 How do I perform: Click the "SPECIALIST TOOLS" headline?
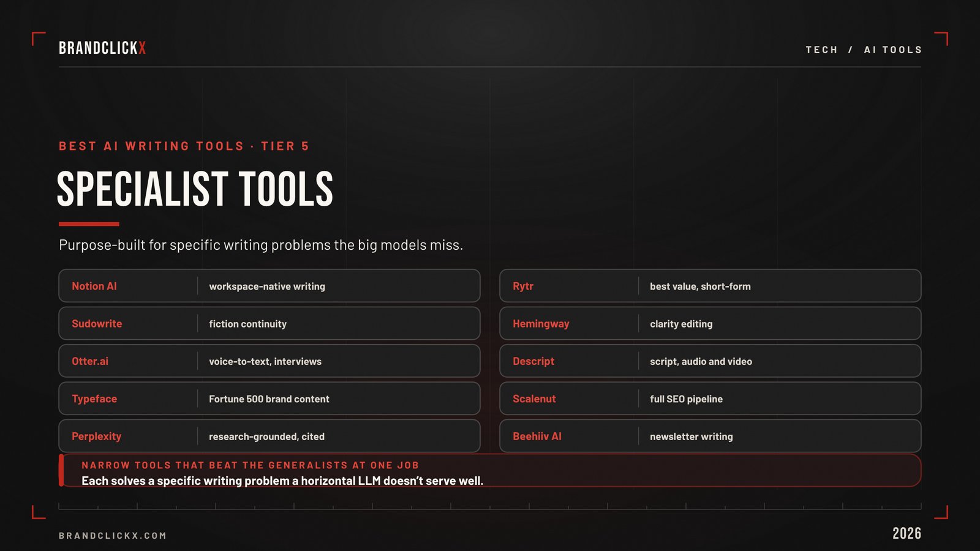195,189
